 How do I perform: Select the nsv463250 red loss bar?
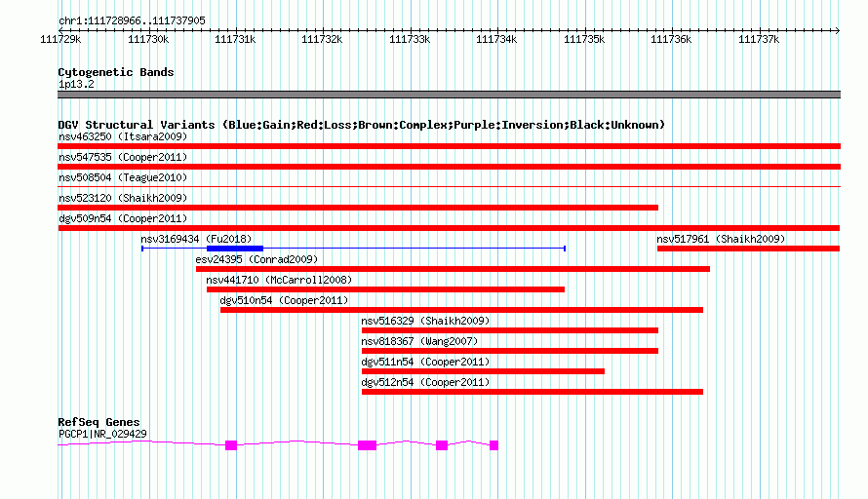[449, 146]
